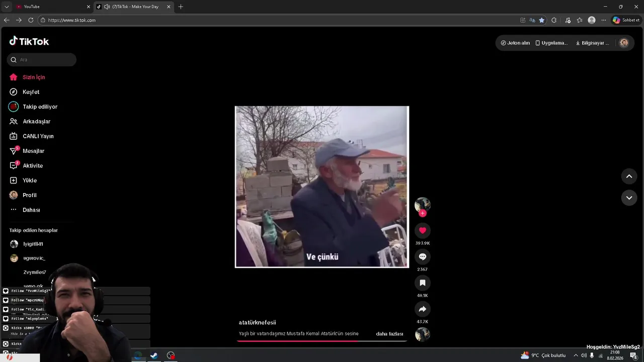The height and width of the screenshot is (362, 644).
Task: Open the app available icon in address bar
Action: pos(523,20)
